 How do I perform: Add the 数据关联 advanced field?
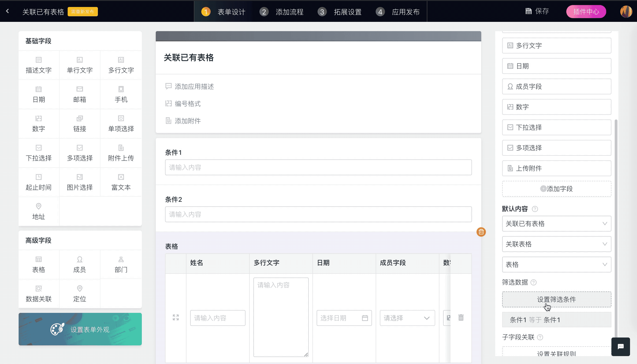tap(39, 294)
